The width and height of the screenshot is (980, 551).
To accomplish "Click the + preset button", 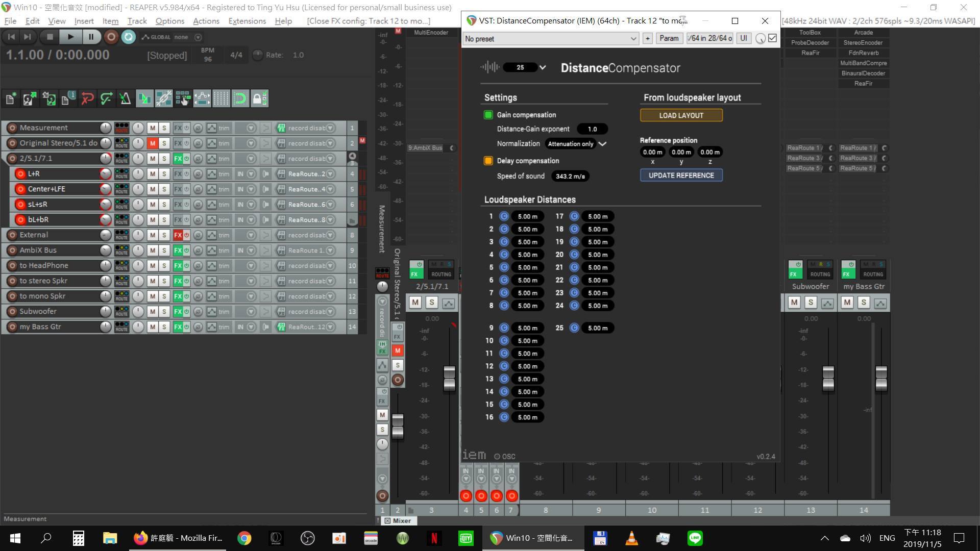I will tap(647, 38).
